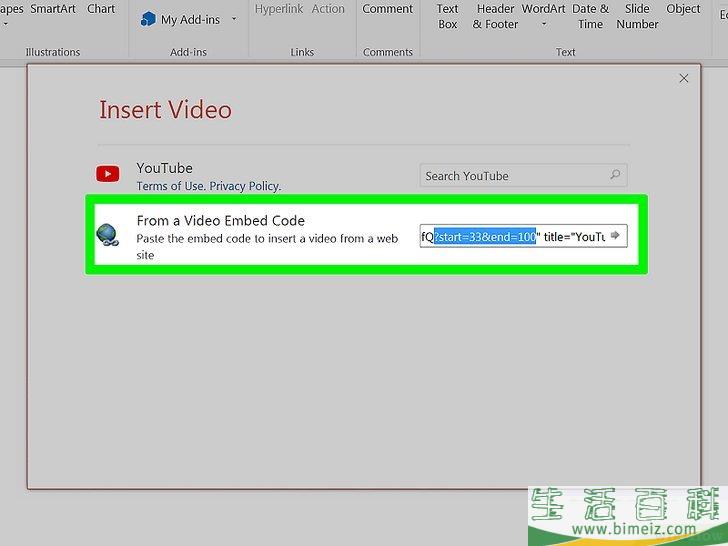Image resolution: width=728 pixels, height=546 pixels.
Task: Click the Comment ribbon button
Action: coord(388,9)
